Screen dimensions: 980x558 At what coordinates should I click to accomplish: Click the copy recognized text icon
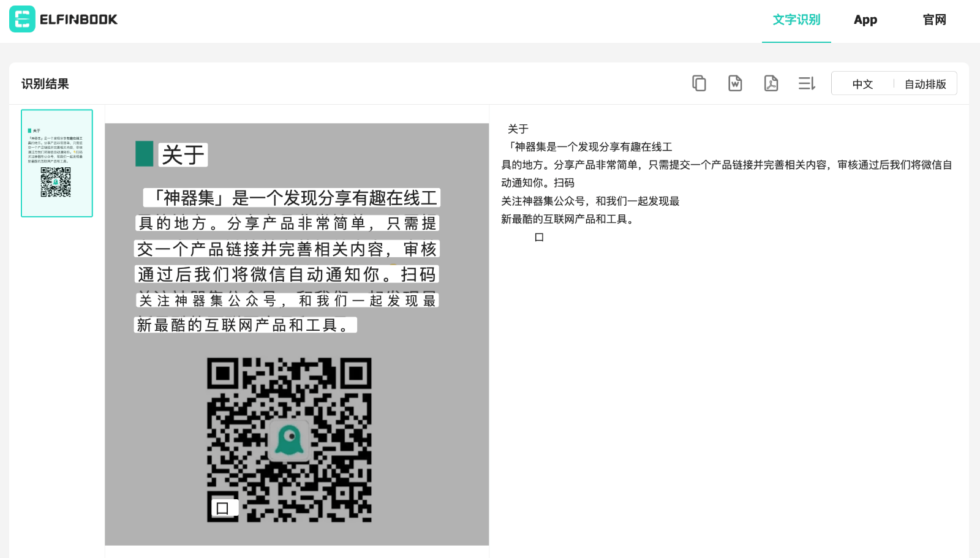pos(698,83)
